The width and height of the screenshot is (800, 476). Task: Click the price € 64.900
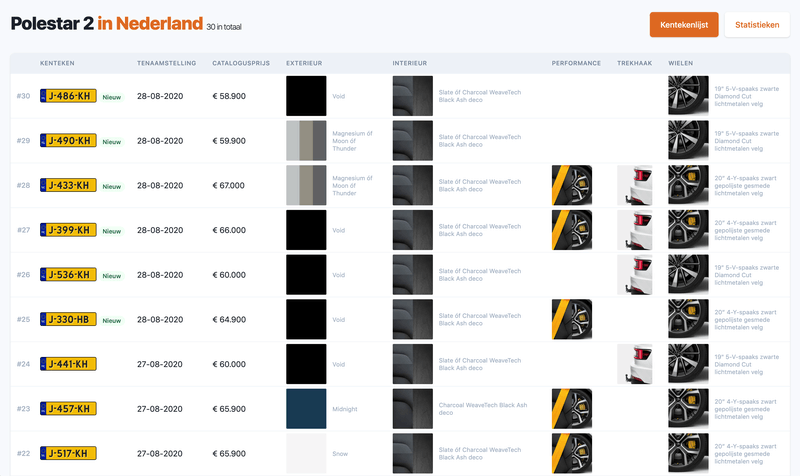(x=229, y=319)
